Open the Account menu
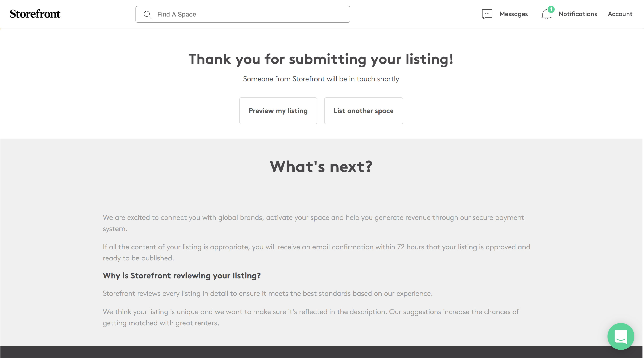The width and height of the screenshot is (644, 358). [x=620, y=14]
